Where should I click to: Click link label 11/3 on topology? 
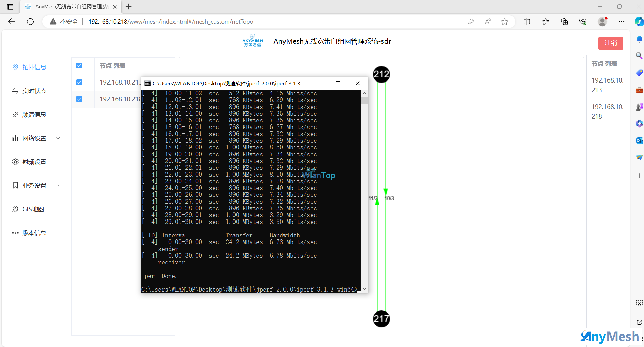click(x=373, y=198)
